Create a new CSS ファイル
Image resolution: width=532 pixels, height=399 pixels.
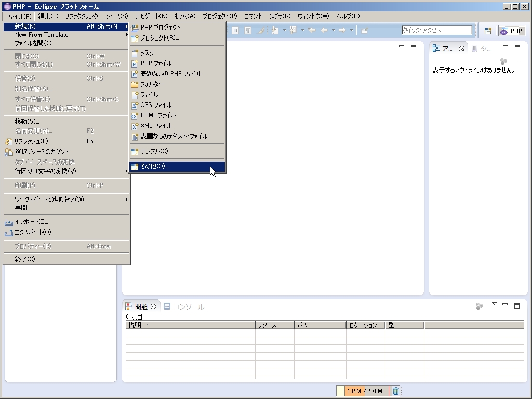(177, 105)
